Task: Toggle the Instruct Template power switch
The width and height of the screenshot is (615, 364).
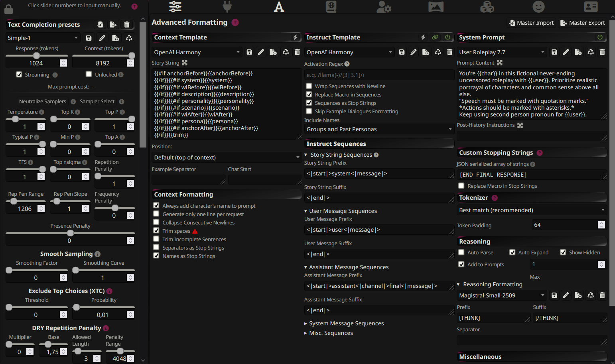Action: coord(447,37)
